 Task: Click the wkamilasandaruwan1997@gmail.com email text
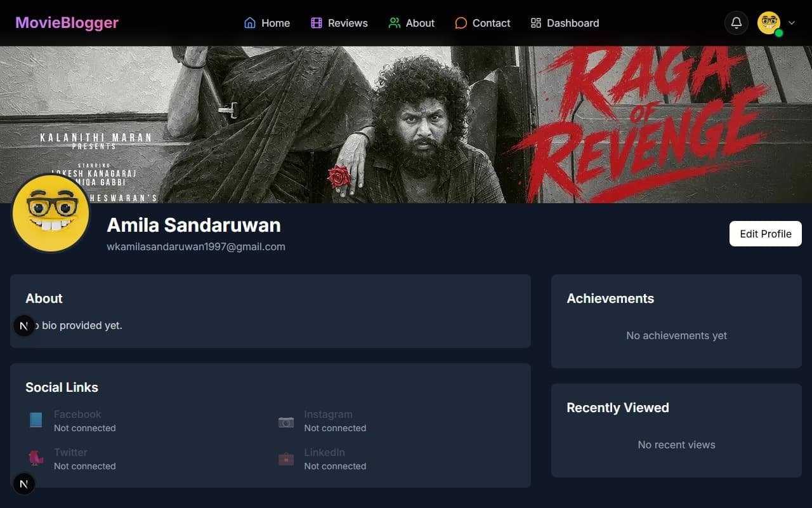(196, 246)
